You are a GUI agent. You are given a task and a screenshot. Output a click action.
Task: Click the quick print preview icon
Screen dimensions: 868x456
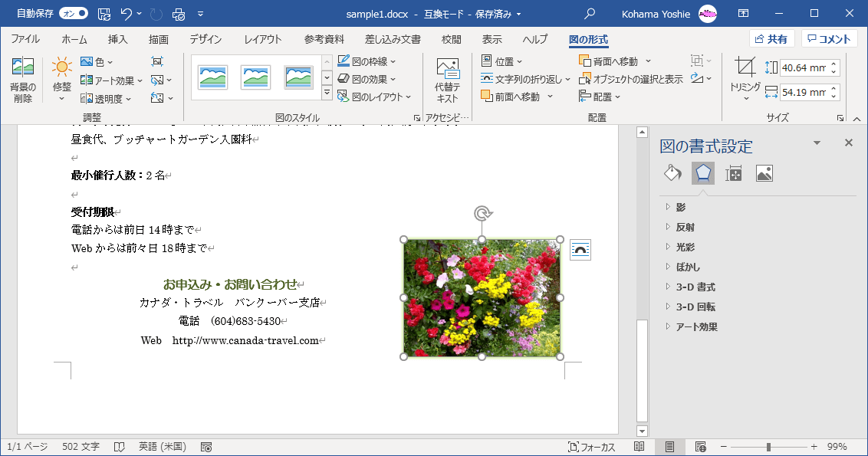[x=178, y=14]
